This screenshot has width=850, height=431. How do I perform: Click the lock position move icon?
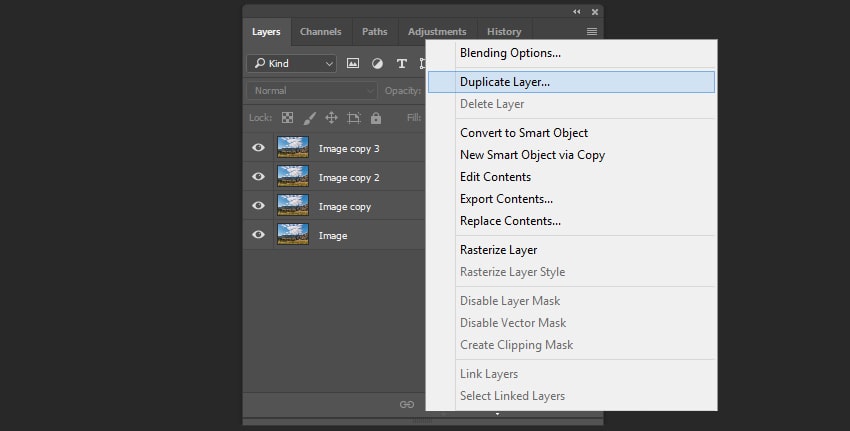tap(331, 118)
